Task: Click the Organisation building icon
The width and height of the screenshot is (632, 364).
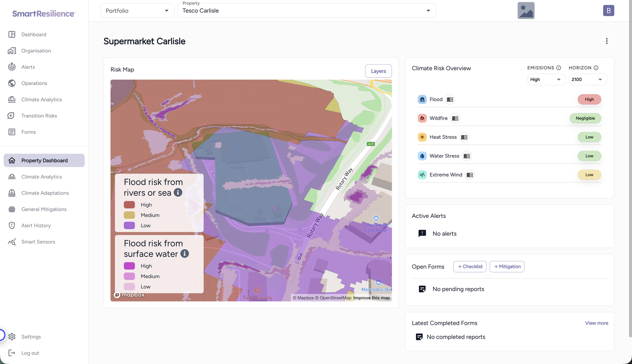Action: pos(12,51)
